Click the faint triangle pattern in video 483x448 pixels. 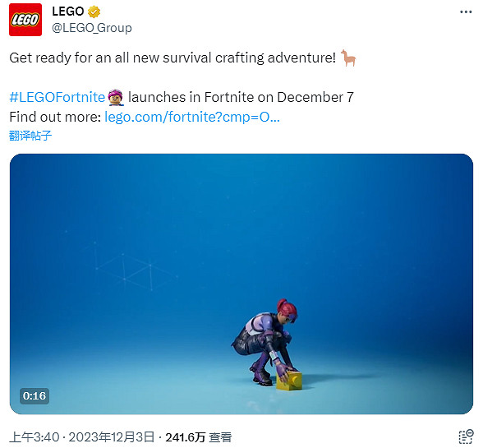coord(136,266)
